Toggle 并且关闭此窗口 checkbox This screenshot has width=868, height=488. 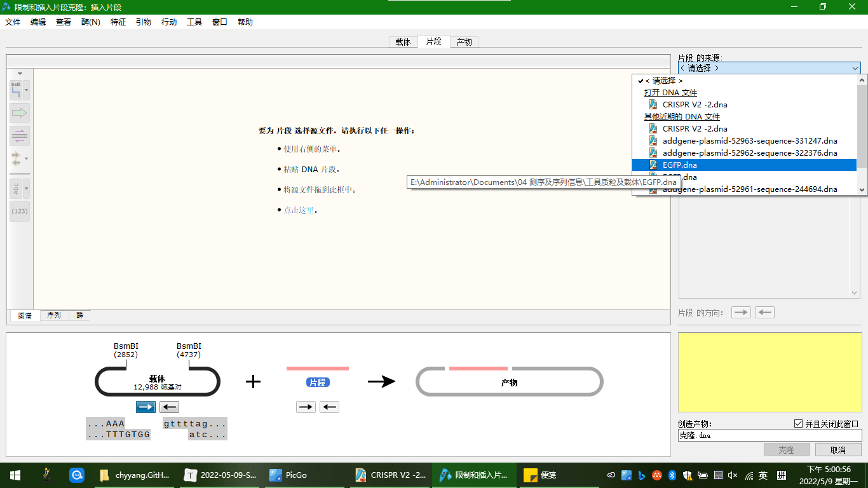click(x=799, y=424)
